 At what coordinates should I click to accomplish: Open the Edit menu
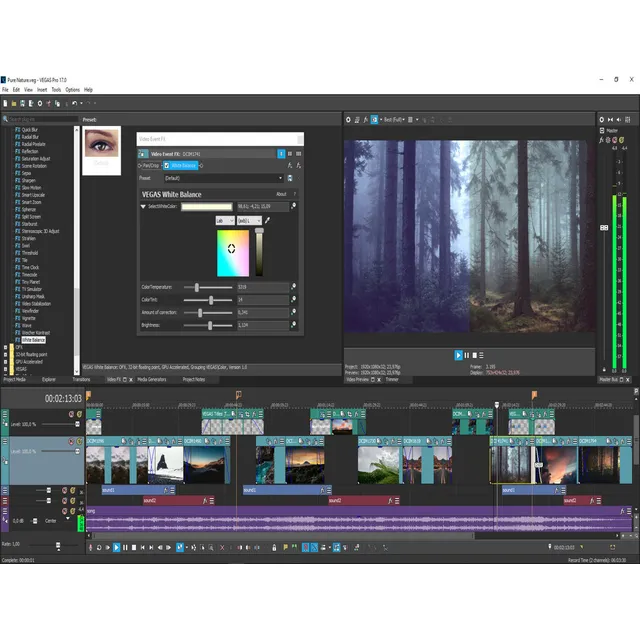(x=16, y=90)
